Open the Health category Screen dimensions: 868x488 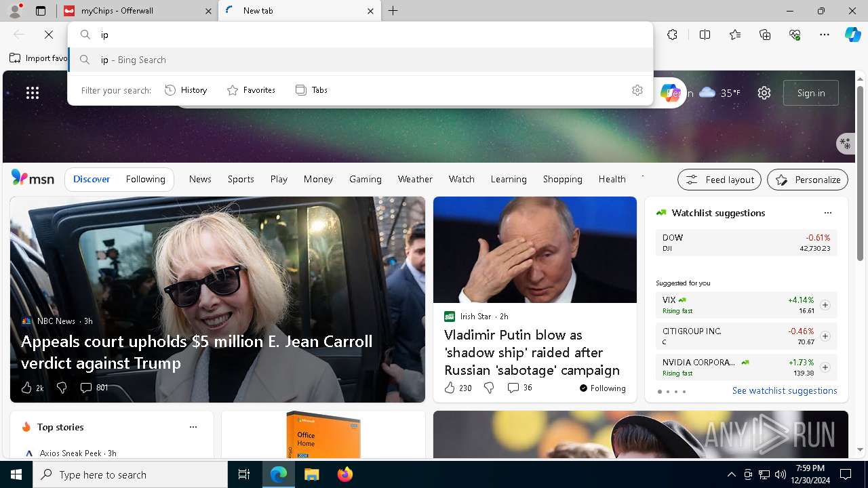612,179
